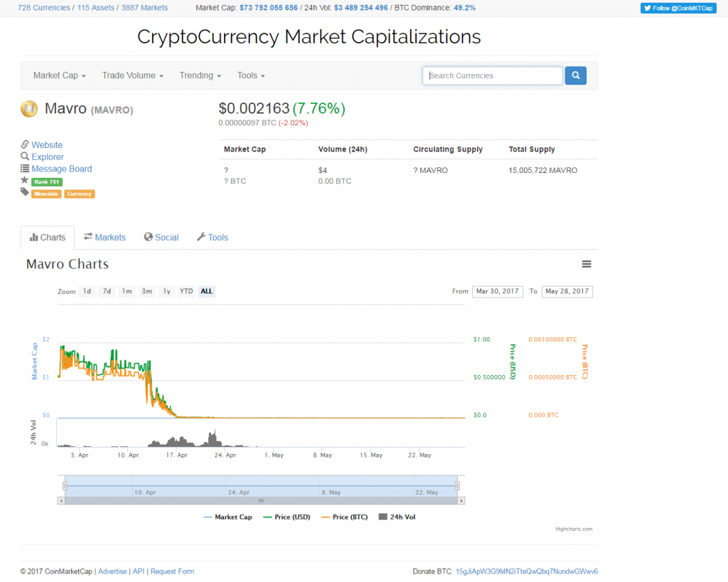The width and height of the screenshot is (728, 582).
Task: Click the star icon beside Rank 751
Action: click(x=25, y=181)
